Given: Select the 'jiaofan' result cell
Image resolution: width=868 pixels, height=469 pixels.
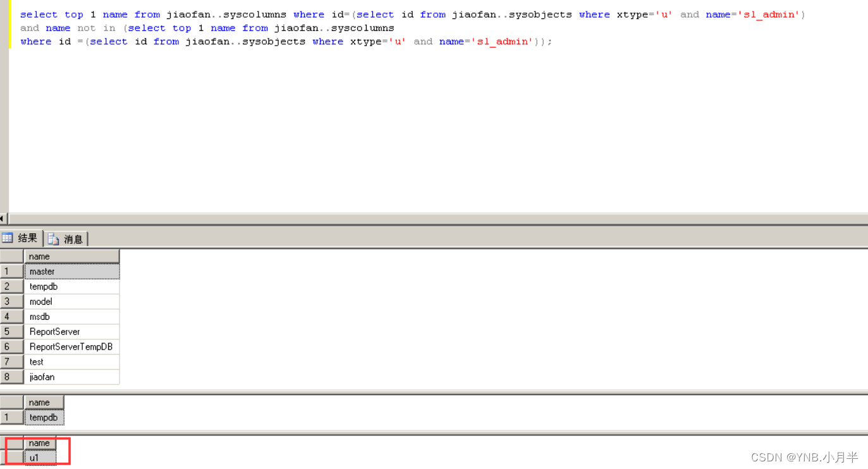Looking at the screenshot, I should 71,377.
